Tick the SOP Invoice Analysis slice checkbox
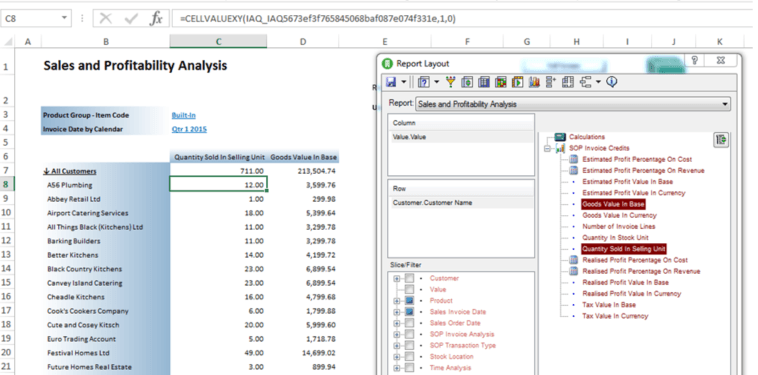Image resolution: width=758 pixels, height=375 pixels. (x=409, y=334)
